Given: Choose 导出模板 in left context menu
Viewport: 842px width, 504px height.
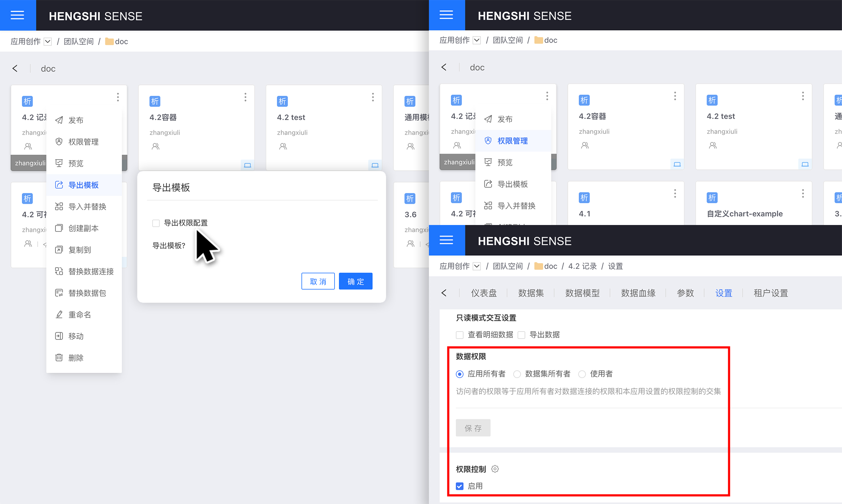Looking at the screenshot, I should coord(84,185).
